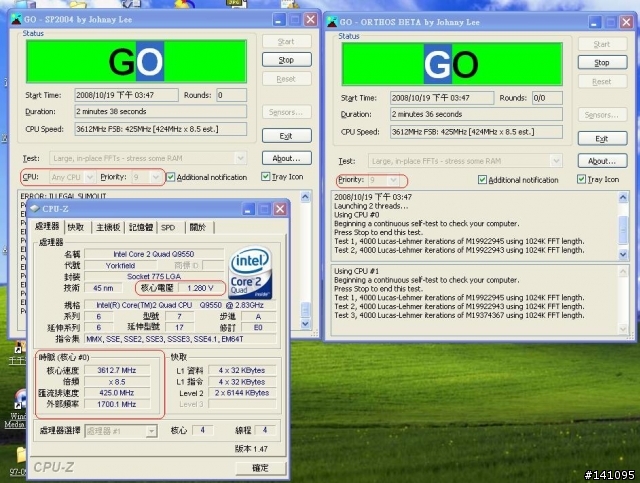Click 'Using CPU #1' line in ORTHOS log
This screenshot has width=640, height=483.
click(x=357, y=271)
